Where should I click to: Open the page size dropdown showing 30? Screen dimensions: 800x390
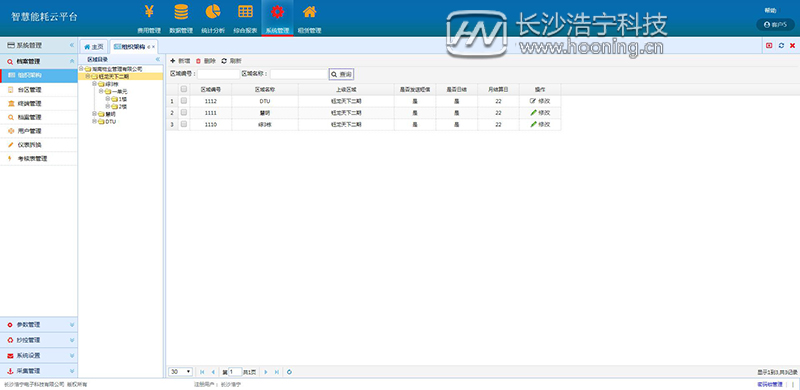[x=181, y=372]
